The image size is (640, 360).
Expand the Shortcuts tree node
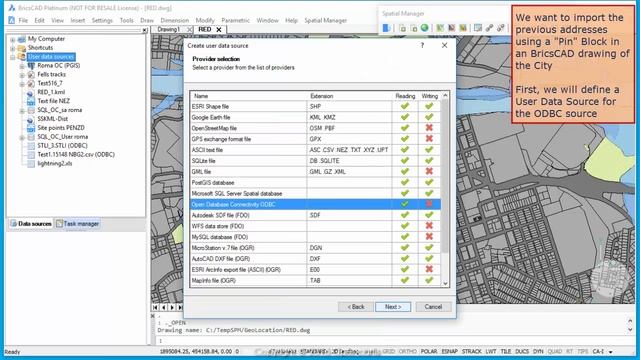13,48
